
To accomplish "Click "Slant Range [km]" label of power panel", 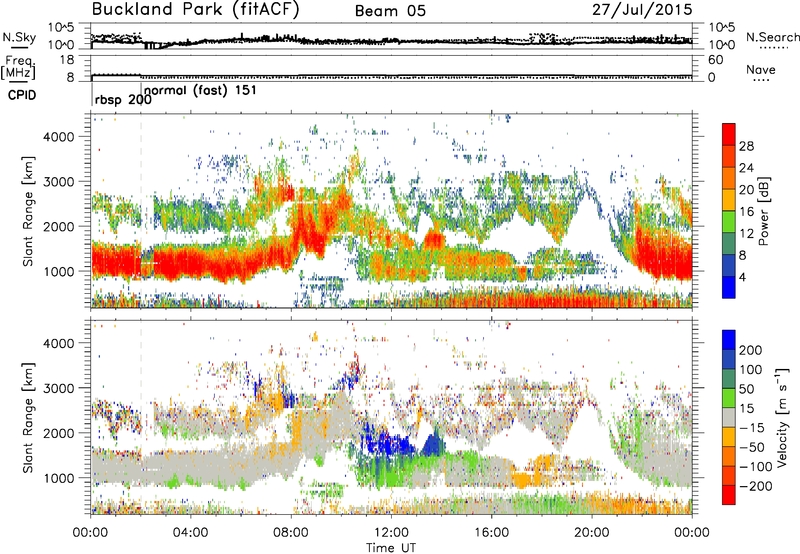I will 28,211.
